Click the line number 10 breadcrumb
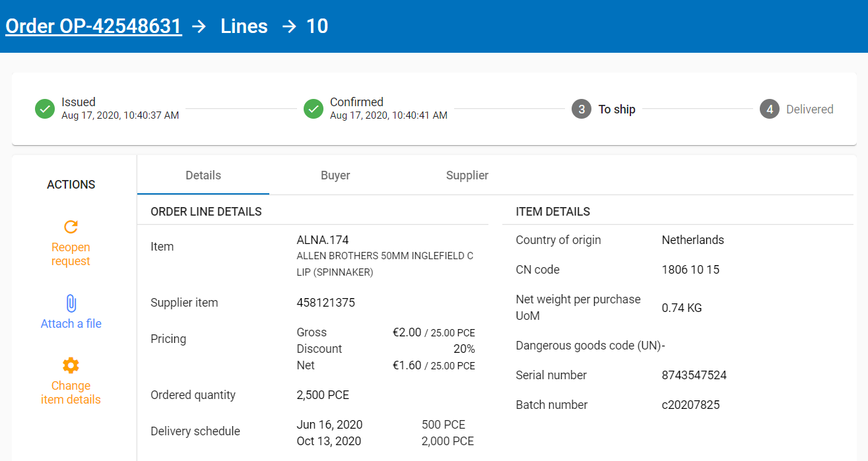The height and width of the screenshot is (461, 868). click(317, 26)
